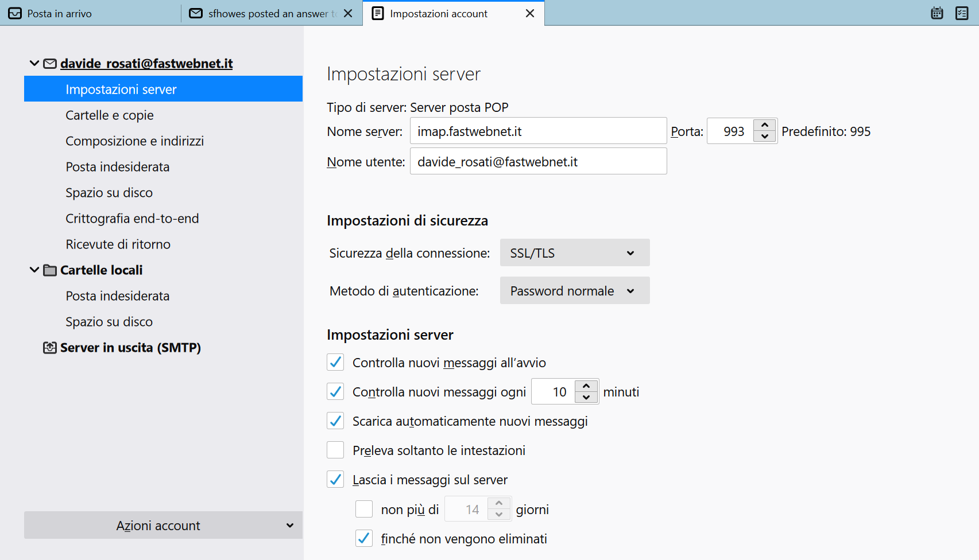Viewport: 979px width, 560px height.
Task: Increase the Porta value with up arrow
Action: coord(765,125)
